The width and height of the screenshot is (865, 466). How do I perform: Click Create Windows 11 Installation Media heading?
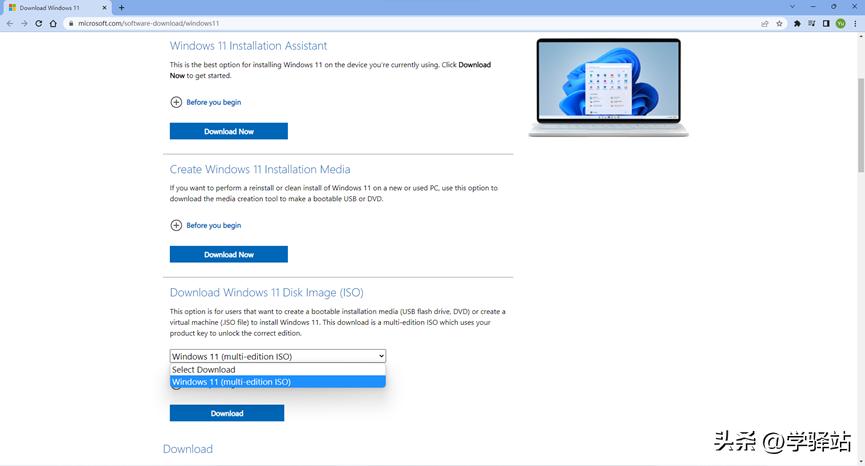[260, 169]
